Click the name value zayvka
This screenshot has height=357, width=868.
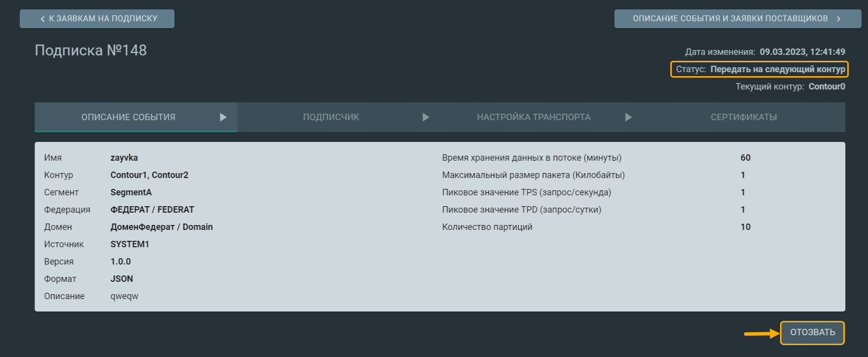(x=124, y=158)
